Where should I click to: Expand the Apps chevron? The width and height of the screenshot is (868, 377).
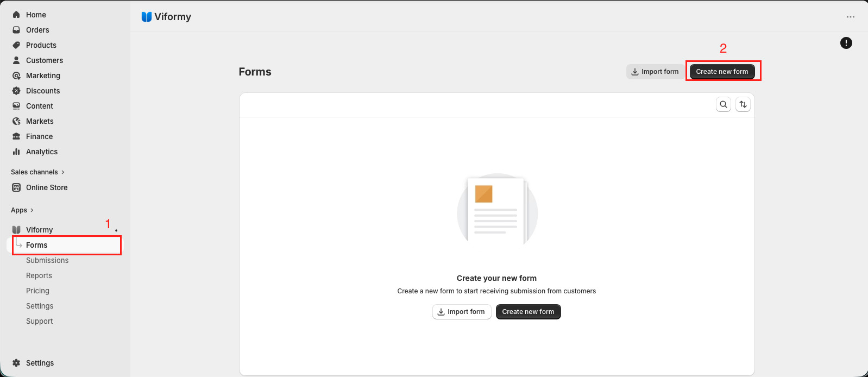point(32,210)
